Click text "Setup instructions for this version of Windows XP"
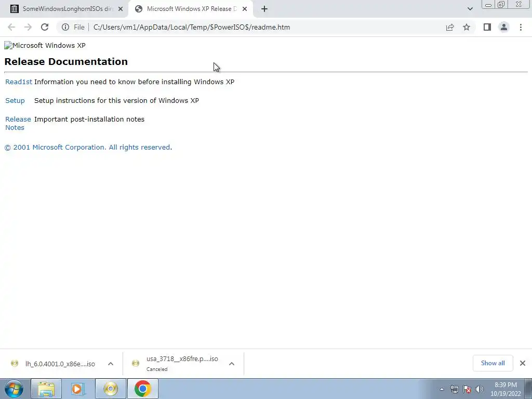This screenshot has width=532, height=399. click(116, 100)
